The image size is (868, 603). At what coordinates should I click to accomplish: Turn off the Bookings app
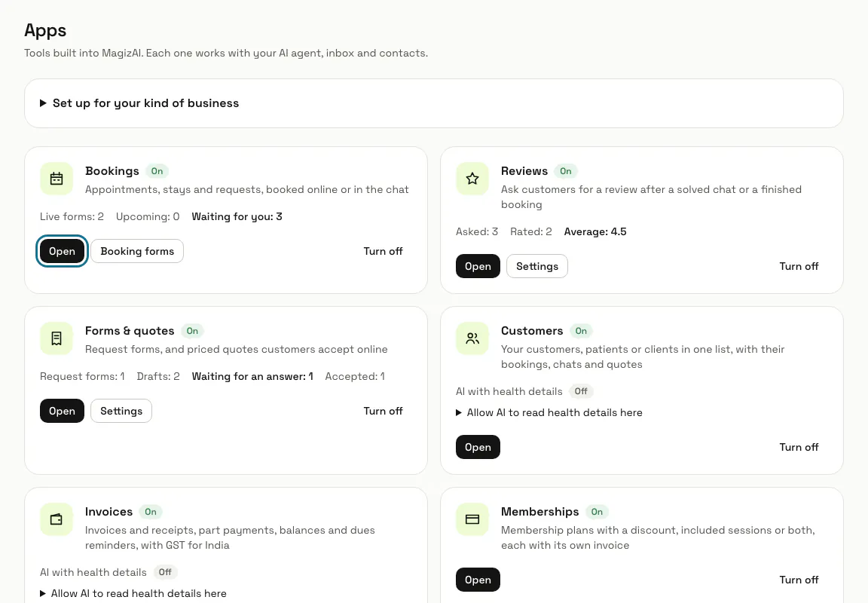point(383,252)
